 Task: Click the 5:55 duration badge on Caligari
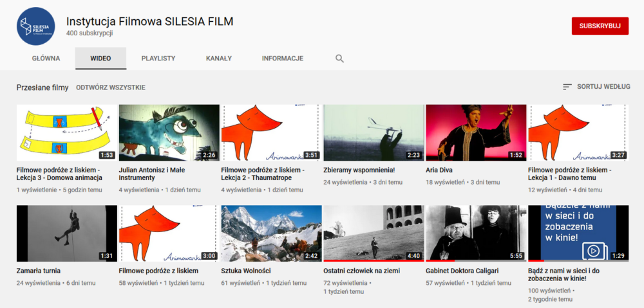tap(516, 256)
